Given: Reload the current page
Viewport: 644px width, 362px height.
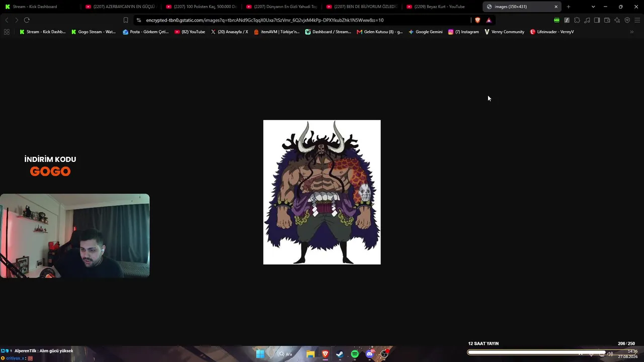Looking at the screenshot, I should [27, 20].
